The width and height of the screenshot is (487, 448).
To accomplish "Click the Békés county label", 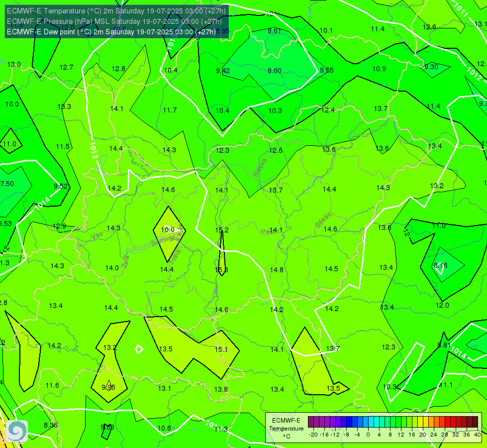I will [x=323, y=220].
